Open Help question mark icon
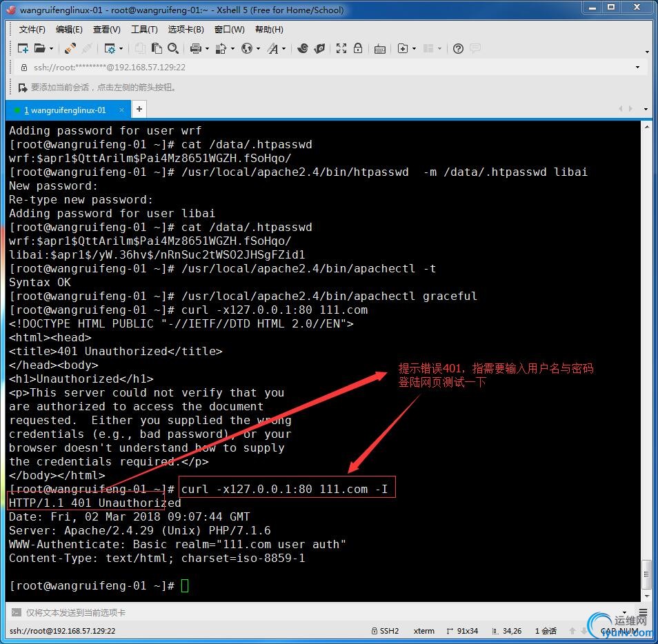The image size is (658, 644). [x=458, y=49]
